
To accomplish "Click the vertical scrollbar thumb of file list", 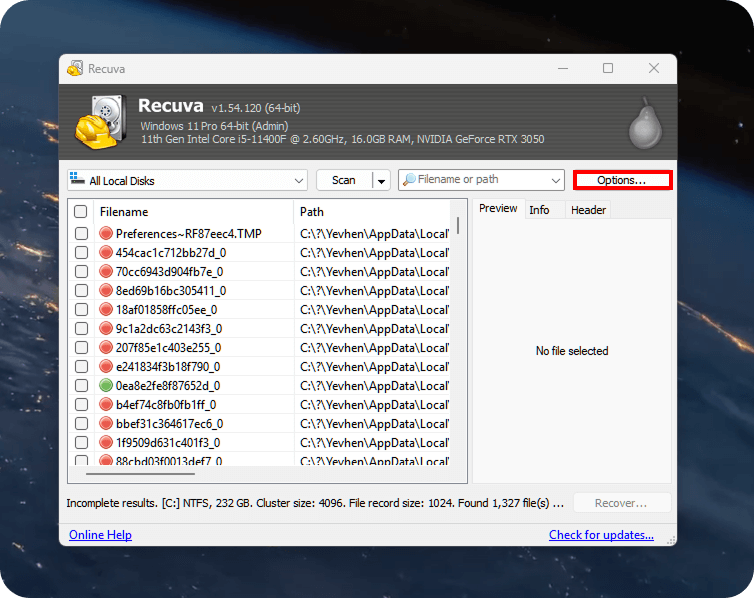I will pyautogui.click(x=458, y=225).
